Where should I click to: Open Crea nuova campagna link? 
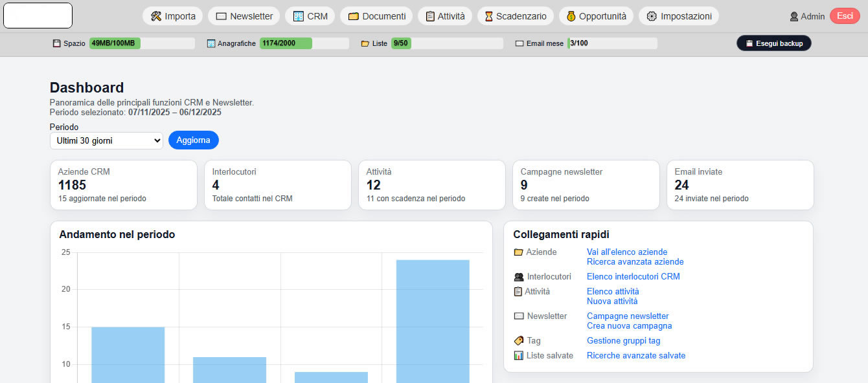[x=630, y=326]
